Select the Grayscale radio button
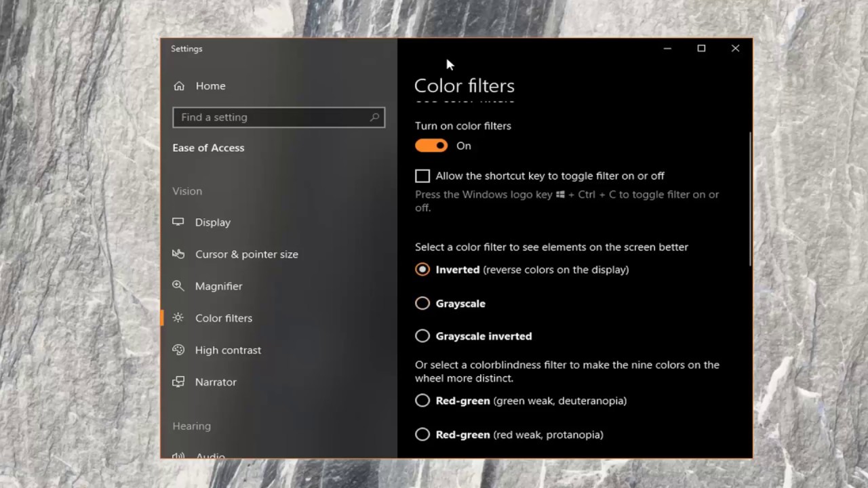The width and height of the screenshot is (868, 488). click(x=422, y=303)
